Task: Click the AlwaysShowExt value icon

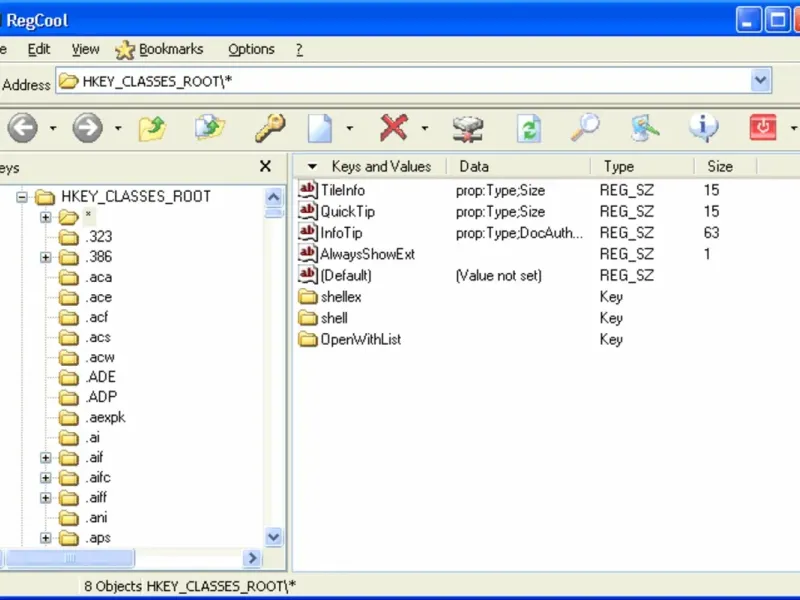Action: coord(308,254)
